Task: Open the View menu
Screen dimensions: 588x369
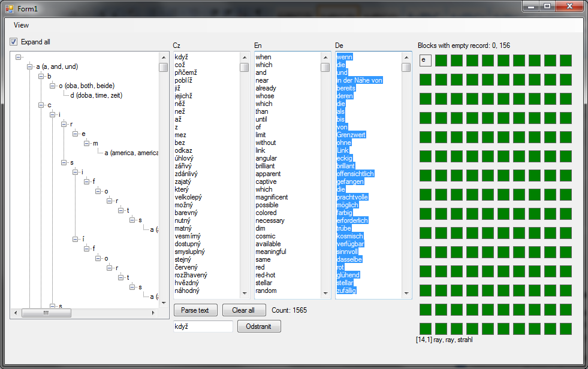Action: (x=21, y=25)
